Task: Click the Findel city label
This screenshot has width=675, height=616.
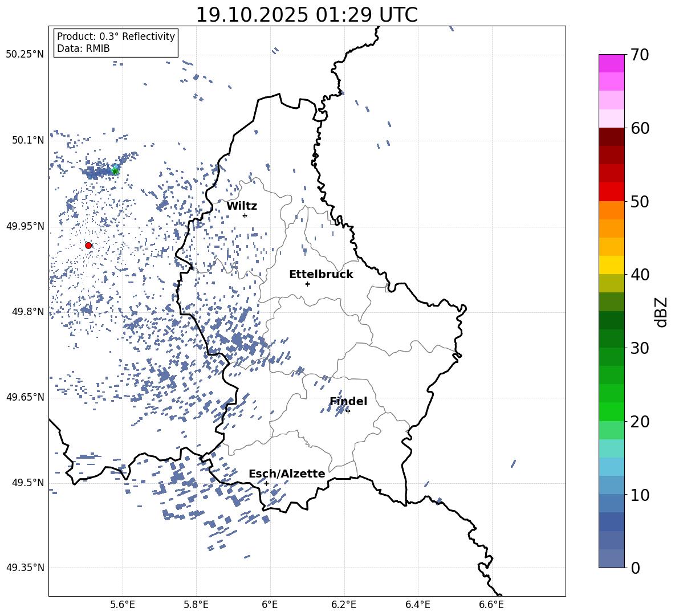Action: [348, 401]
